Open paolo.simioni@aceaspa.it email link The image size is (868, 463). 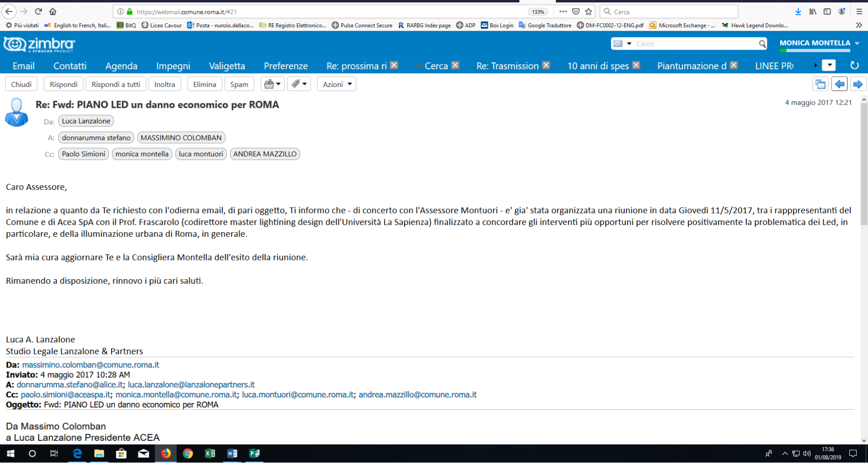(x=66, y=395)
